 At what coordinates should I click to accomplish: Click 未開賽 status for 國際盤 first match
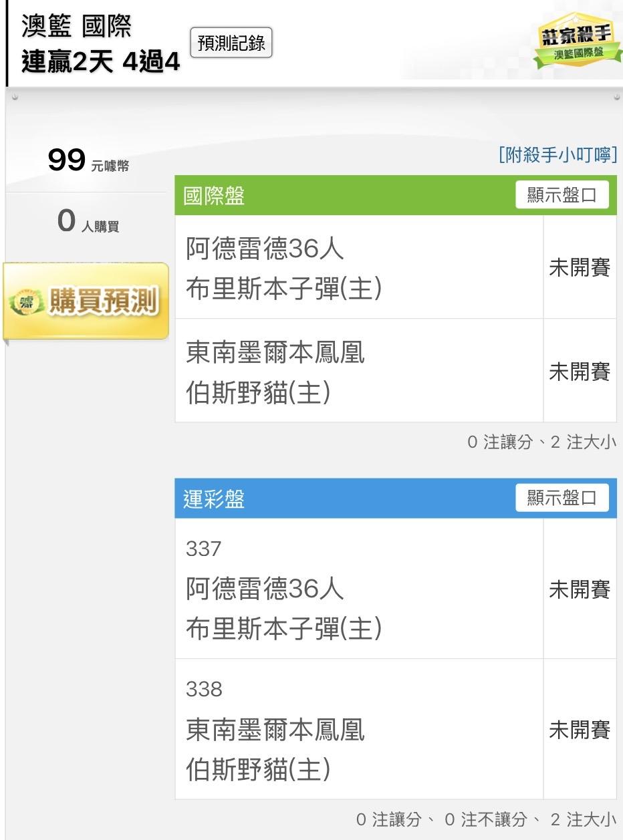coord(580,268)
